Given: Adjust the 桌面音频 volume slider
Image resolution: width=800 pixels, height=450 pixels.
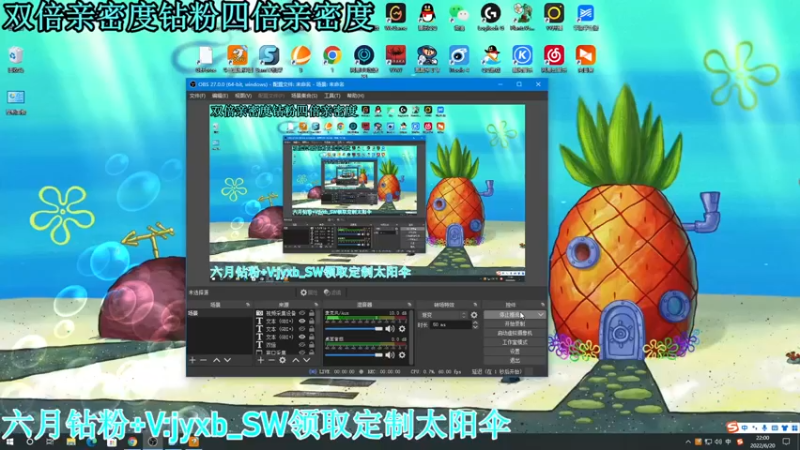Looking at the screenshot, I should tap(354, 355).
